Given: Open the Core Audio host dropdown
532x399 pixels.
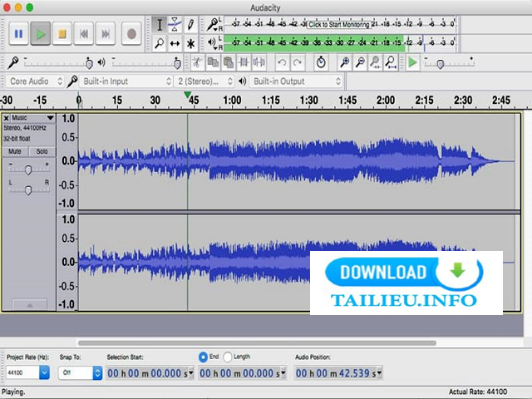Looking at the screenshot, I should 35,81.
